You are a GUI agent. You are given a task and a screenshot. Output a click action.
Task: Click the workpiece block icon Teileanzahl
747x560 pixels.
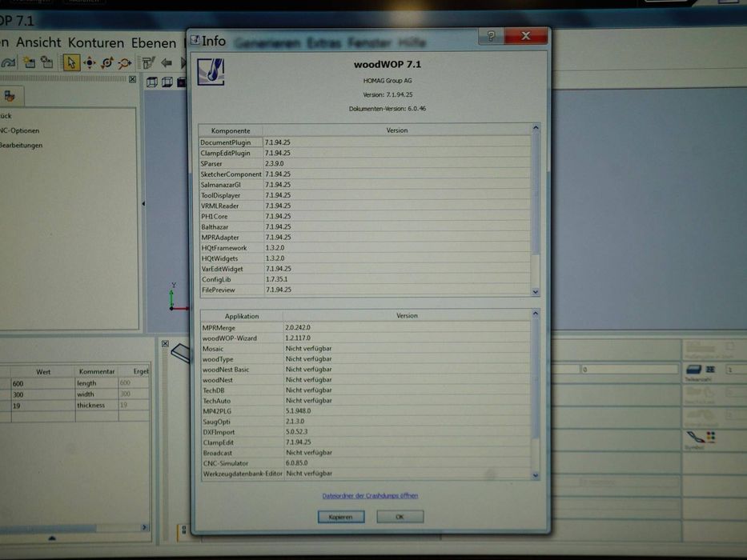point(693,370)
